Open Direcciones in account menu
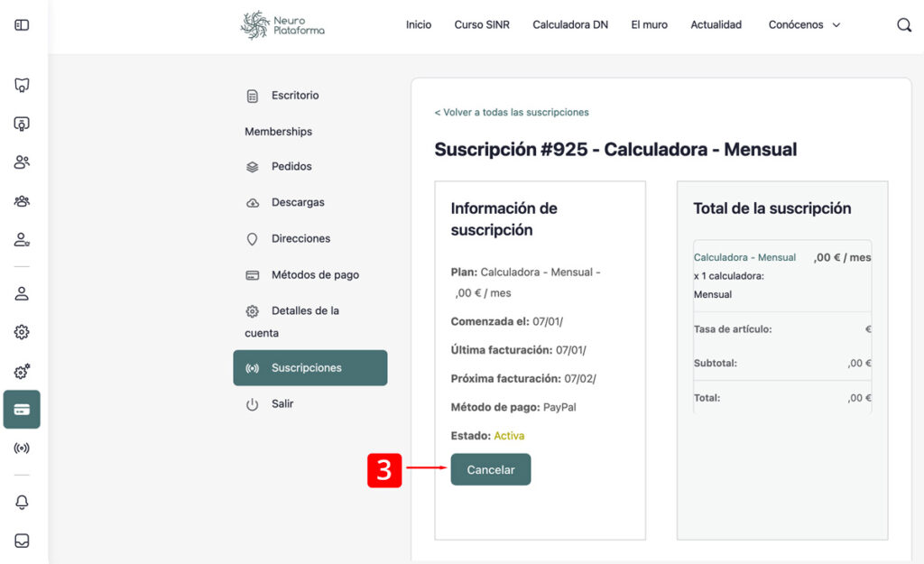924x564 pixels. tap(300, 238)
